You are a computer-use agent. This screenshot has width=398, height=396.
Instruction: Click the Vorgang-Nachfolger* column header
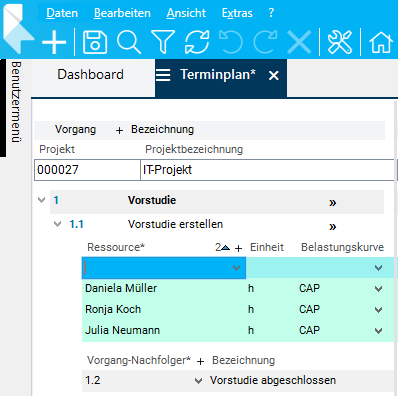(139, 360)
